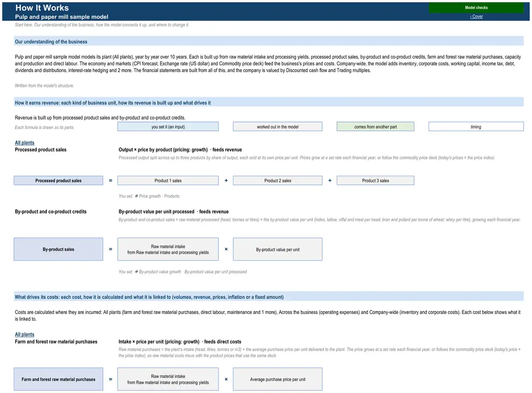The image size is (532, 393).
Task: Select the Product 1 sales box
Action: pyautogui.click(x=168, y=181)
